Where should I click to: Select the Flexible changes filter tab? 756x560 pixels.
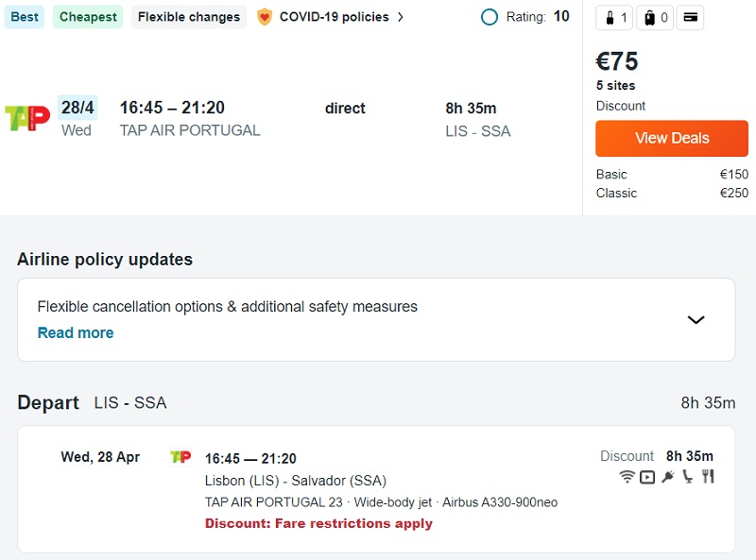point(188,17)
